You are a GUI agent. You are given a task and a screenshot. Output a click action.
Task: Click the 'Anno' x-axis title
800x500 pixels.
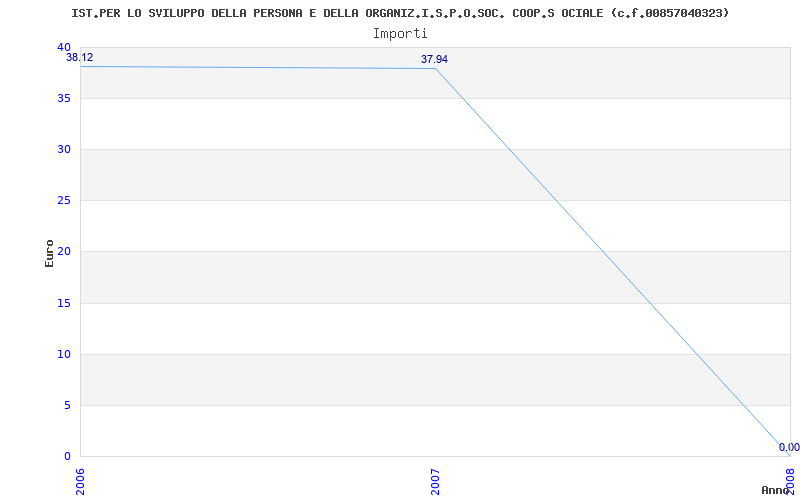775,490
